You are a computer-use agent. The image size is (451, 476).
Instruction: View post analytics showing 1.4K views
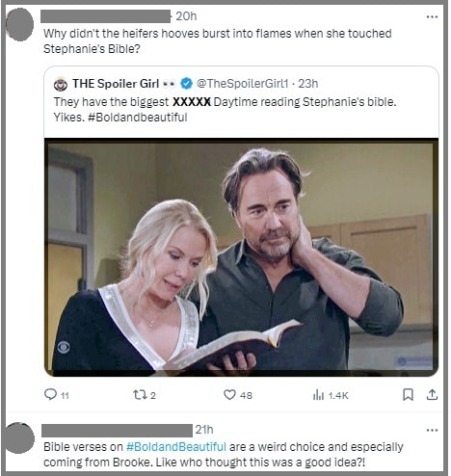point(318,395)
